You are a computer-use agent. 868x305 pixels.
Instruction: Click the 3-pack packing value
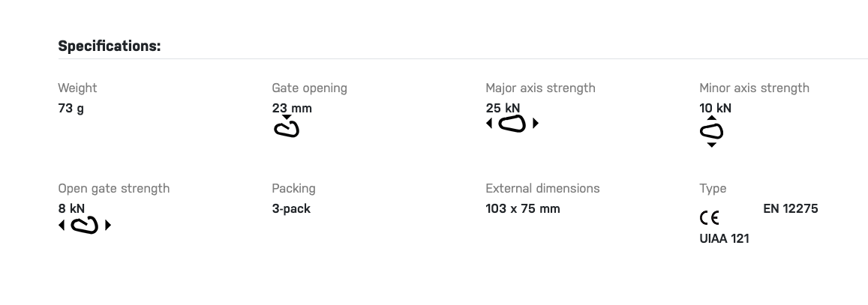coord(291,209)
